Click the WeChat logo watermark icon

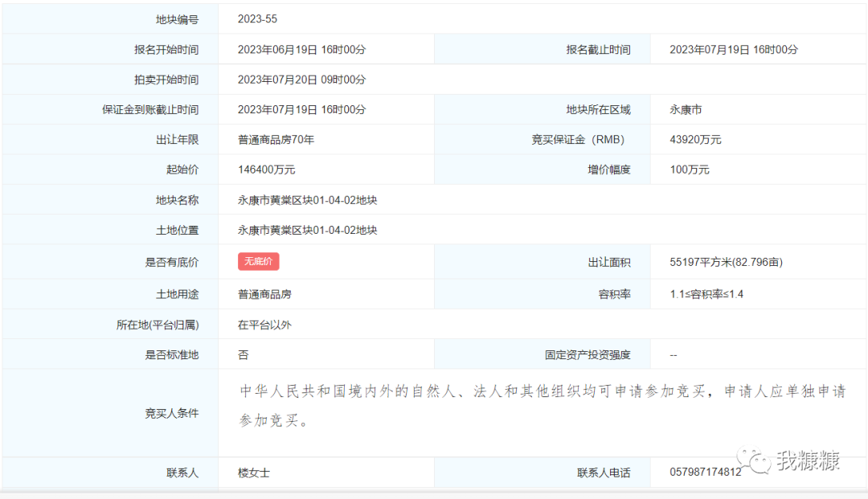click(x=755, y=460)
